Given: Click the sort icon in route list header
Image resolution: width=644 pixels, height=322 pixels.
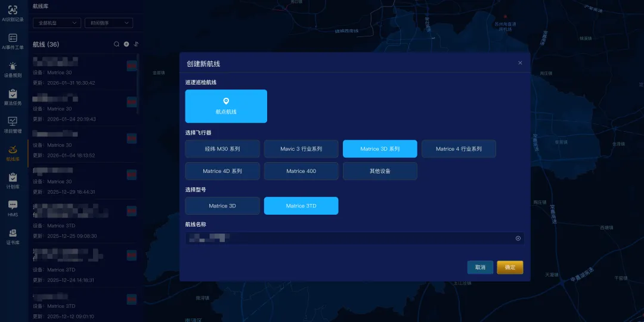Looking at the screenshot, I should [137, 44].
